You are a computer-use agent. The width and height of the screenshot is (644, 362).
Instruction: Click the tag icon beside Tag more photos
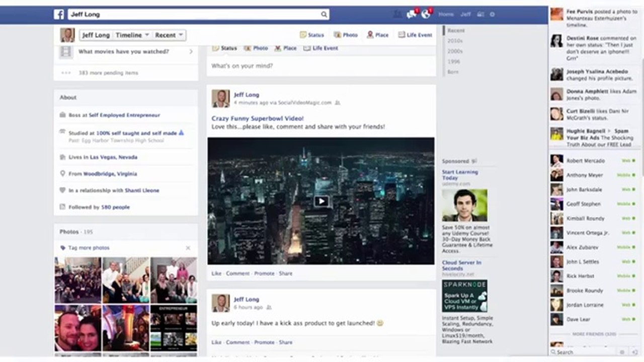[63, 248]
